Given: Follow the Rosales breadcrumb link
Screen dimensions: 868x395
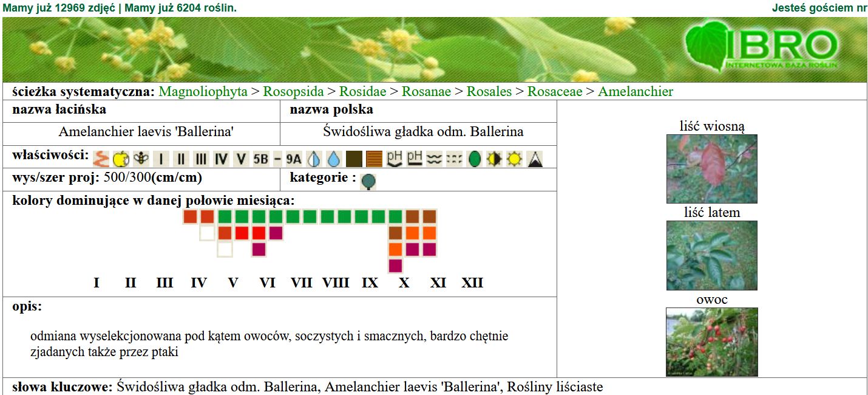Looking at the screenshot, I should pos(489,92).
